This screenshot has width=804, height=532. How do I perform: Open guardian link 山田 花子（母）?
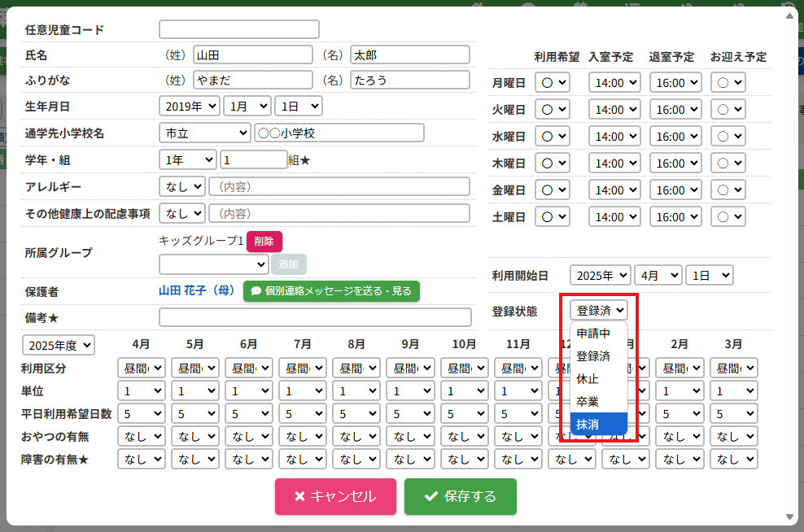click(x=197, y=290)
